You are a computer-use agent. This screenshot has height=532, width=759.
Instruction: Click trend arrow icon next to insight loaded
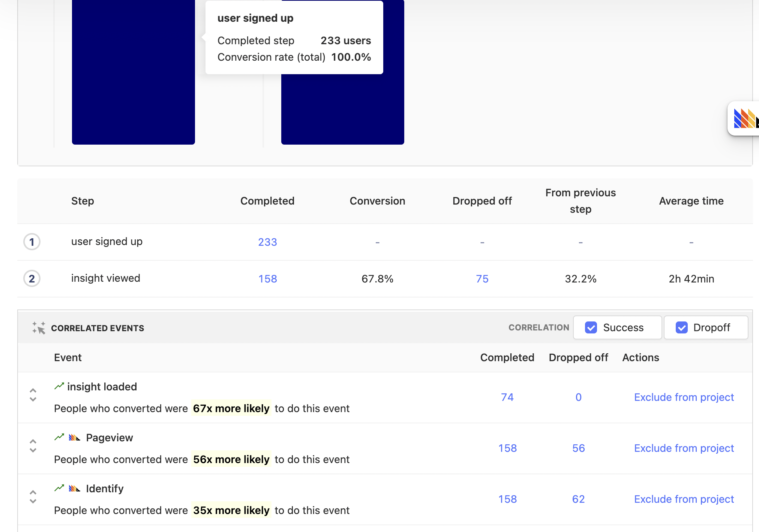point(59,386)
